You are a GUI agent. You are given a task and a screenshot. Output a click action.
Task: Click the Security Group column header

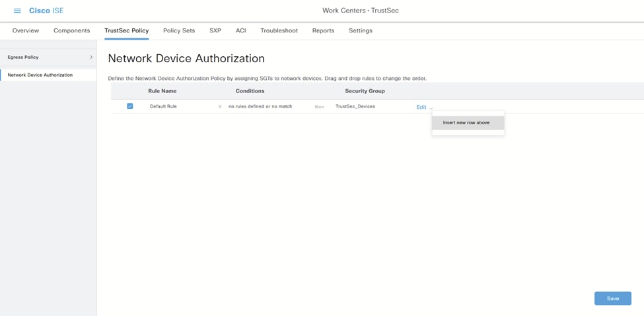click(365, 91)
